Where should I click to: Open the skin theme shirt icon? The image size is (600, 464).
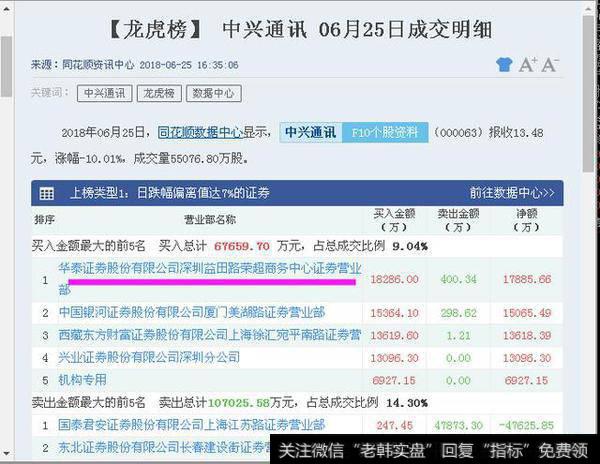pyautogui.click(x=504, y=65)
